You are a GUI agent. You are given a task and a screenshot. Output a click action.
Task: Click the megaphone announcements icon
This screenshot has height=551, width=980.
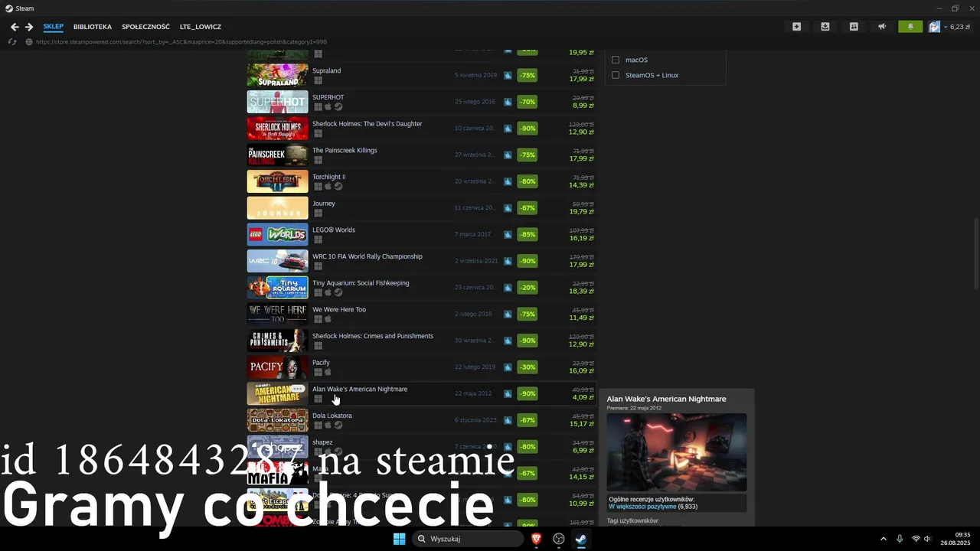click(882, 27)
